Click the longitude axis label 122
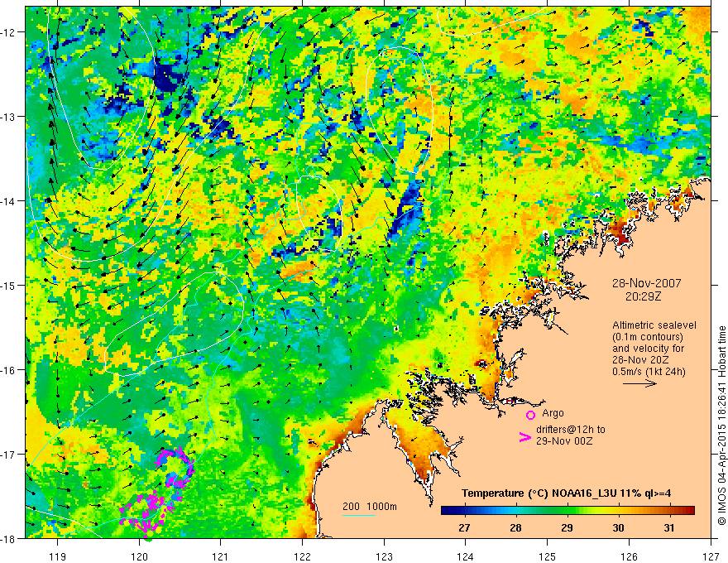 pyautogui.click(x=302, y=556)
